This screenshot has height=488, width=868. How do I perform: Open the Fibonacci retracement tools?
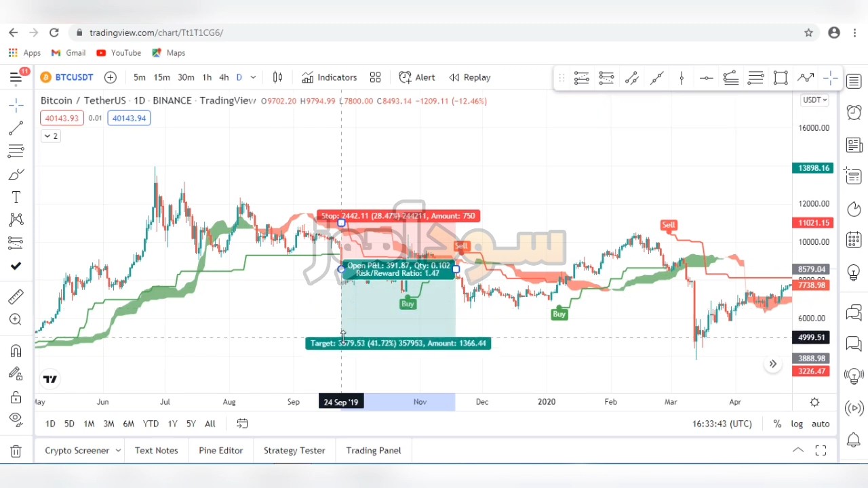pyautogui.click(x=16, y=150)
